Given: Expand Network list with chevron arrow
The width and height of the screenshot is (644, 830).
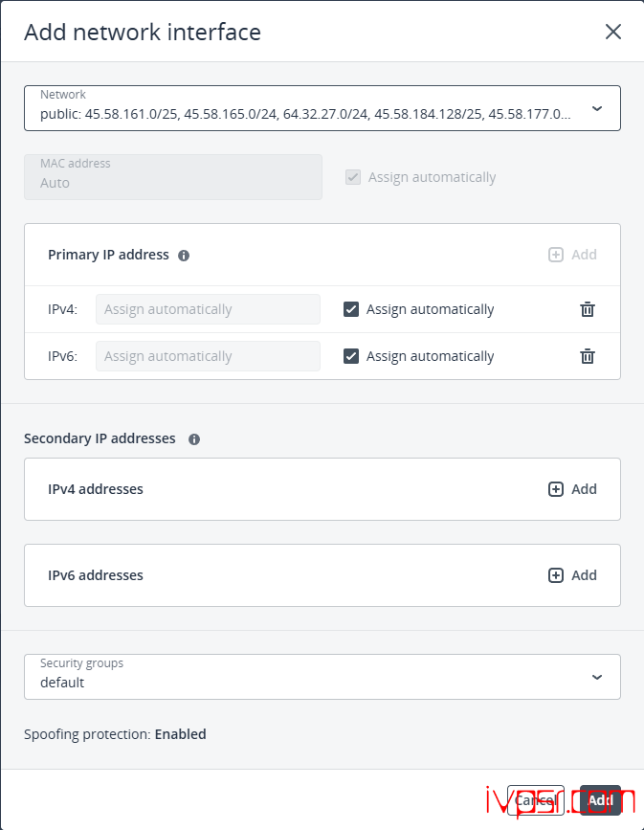Looking at the screenshot, I should [x=597, y=108].
